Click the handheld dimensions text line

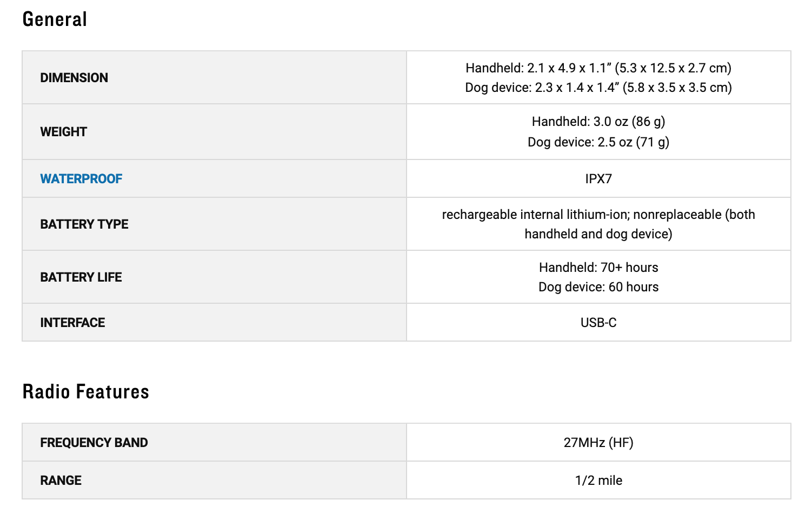(598, 68)
